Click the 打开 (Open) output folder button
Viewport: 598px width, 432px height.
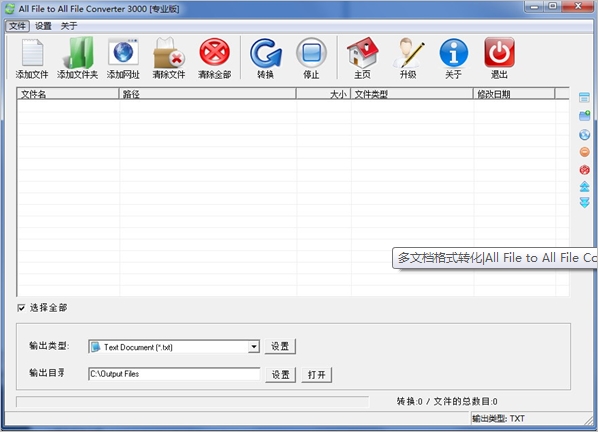click(317, 375)
